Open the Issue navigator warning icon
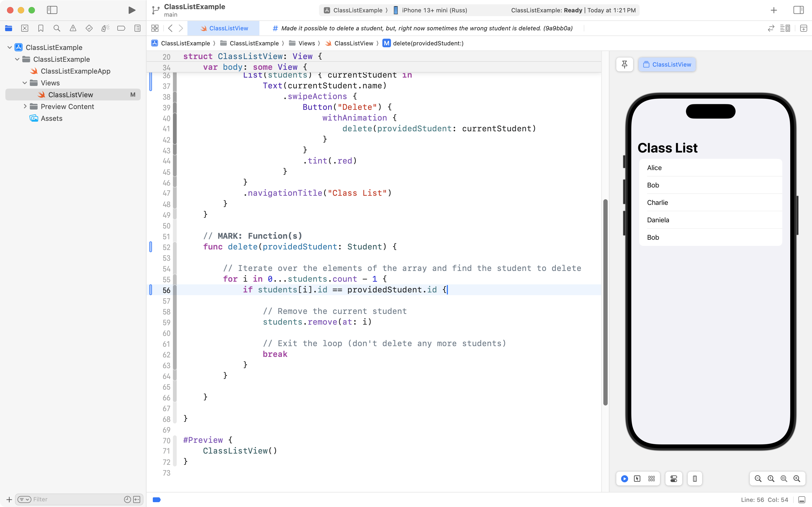Screen dimensions: 812x507 73,28
